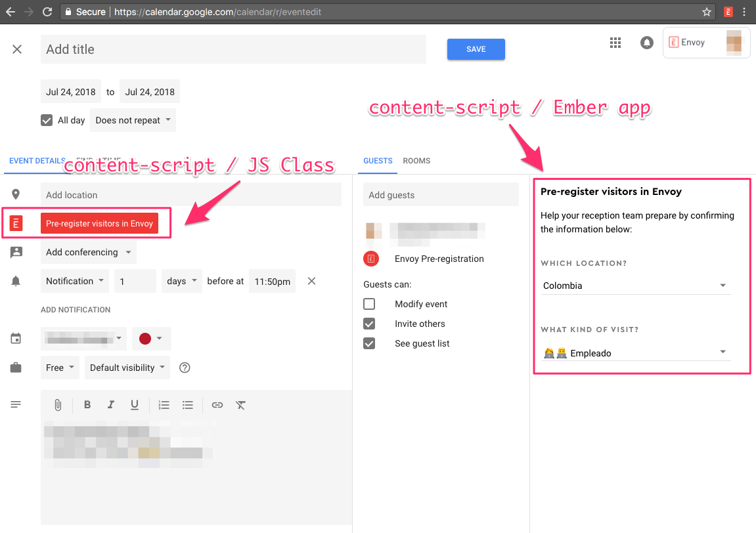This screenshot has width=756, height=533.
Task: Open the Free availability dropdown
Action: point(60,368)
